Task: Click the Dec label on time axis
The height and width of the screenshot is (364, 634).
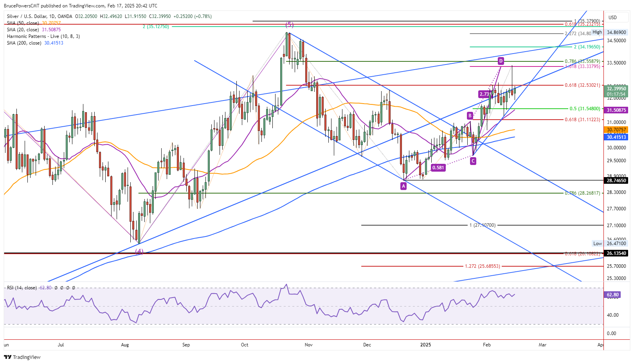Action: pyautogui.click(x=367, y=345)
